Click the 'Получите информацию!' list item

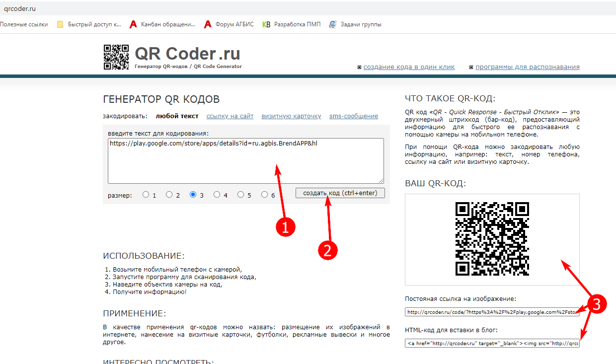(150, 291)
